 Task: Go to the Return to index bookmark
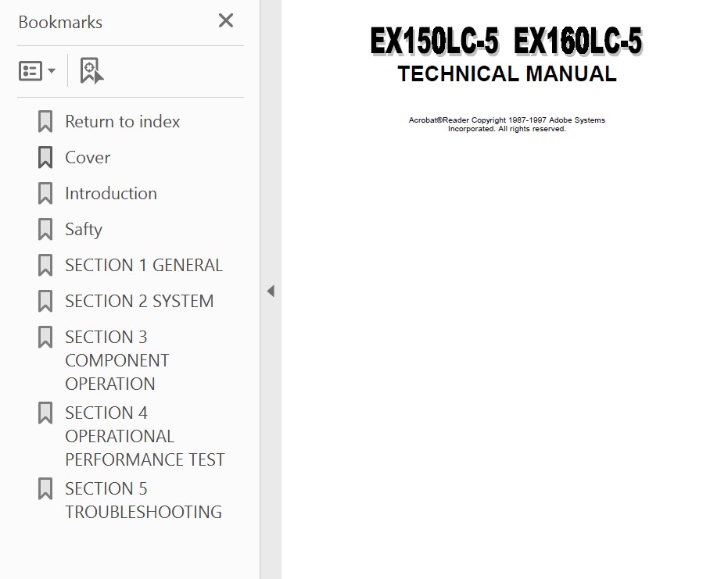122,122
